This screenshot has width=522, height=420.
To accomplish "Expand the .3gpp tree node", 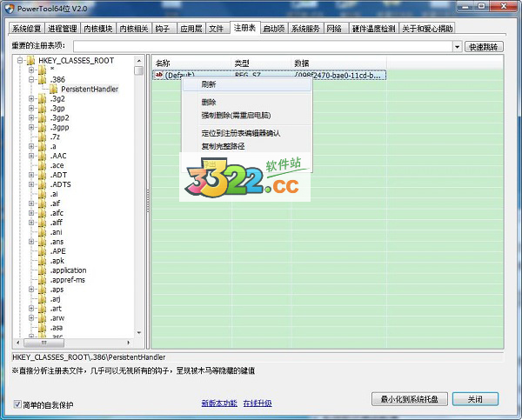I will (31, 128).
